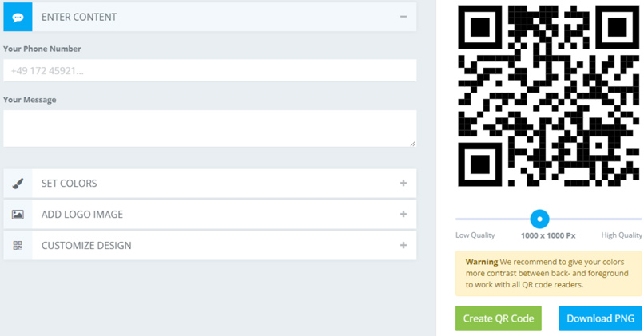Click the picture Add Logo Image icon
This screenshot has height=336, width=644.
18,215
